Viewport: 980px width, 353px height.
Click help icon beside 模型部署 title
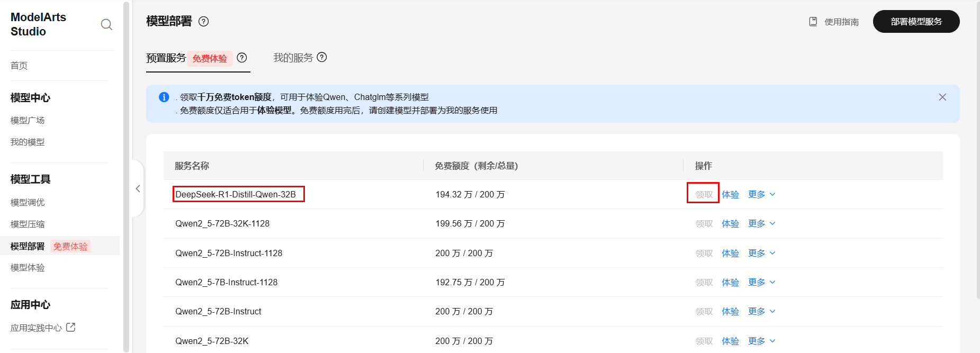click(203, 22)
